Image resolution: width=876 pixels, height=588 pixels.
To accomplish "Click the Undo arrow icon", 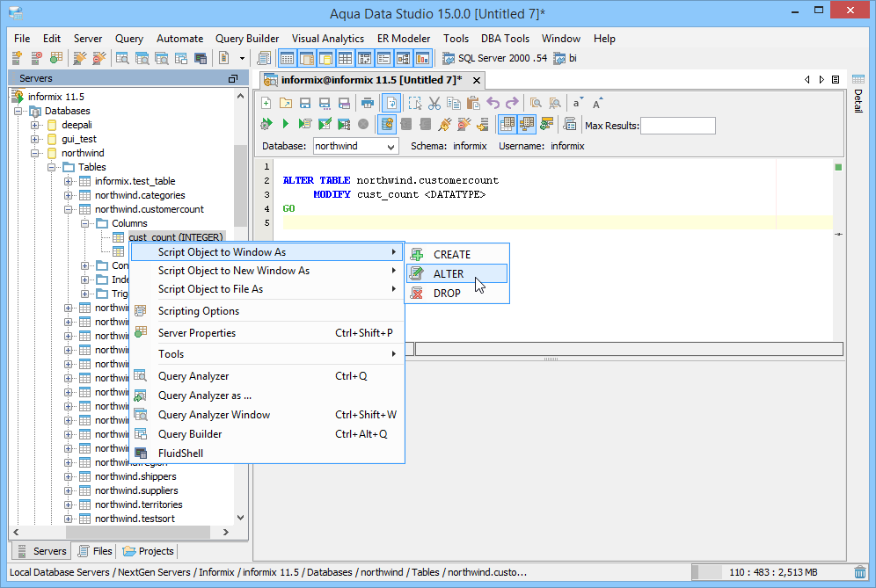I will 493,104.
